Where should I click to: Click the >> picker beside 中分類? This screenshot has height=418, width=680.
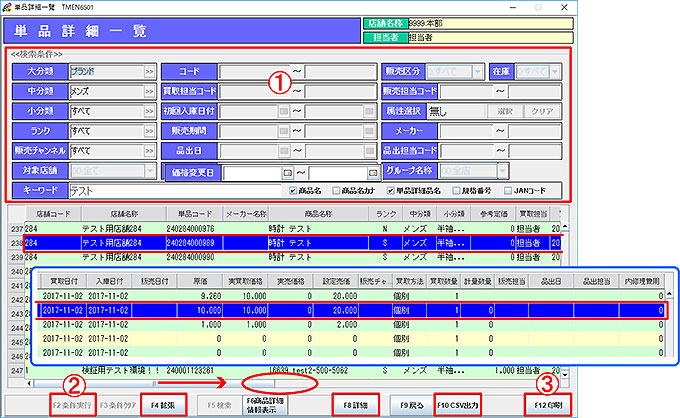click(149, 91)
